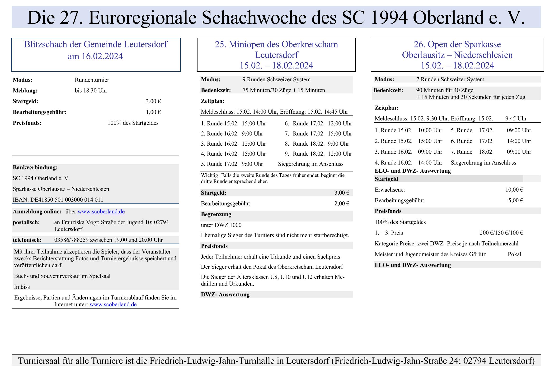Open the www.scoberland.de link beside Anmeldung online
Image resolution: width=555 pixels, height=392 pixels.
pyautogui.click(x=101, y=212)
